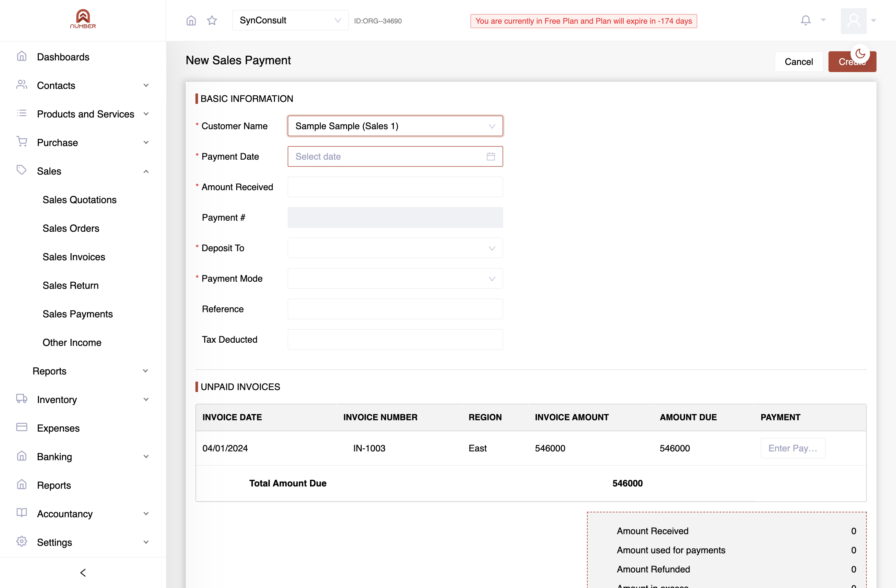
Task: Open the user profile dropdown arrow
Action: pos(874,21)
